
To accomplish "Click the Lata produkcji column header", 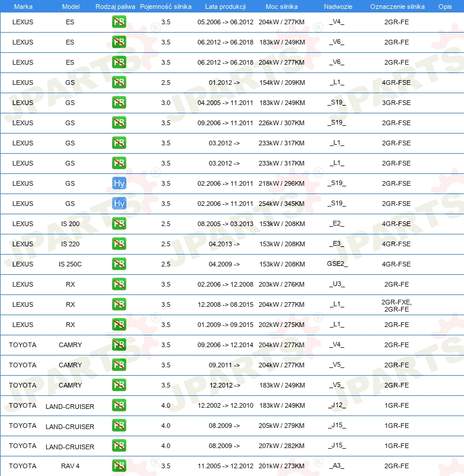I will tap(225, 6).
